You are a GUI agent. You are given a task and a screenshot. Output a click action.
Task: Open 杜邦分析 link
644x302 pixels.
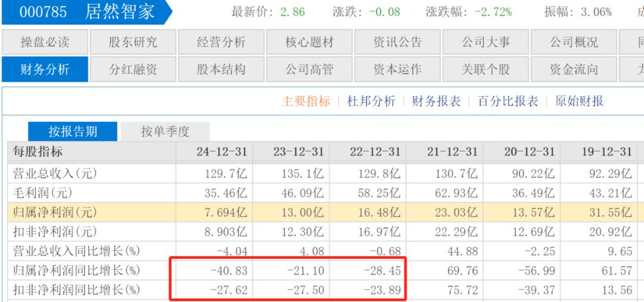click(371, 101)
